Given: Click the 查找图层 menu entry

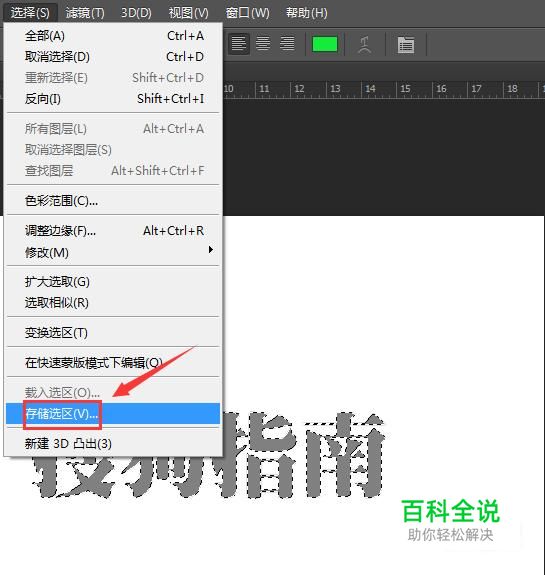Looking at the screenshot, I should [x=113, y=171].
